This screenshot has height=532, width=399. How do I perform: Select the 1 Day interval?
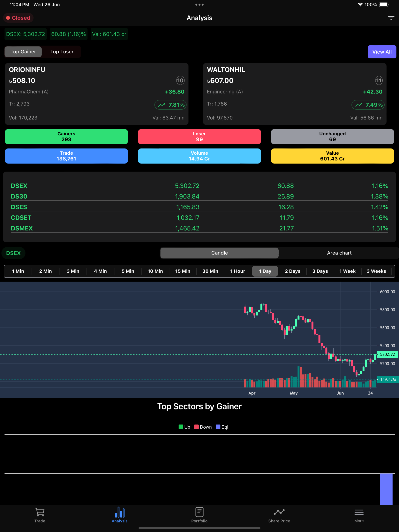click(265, 271)
